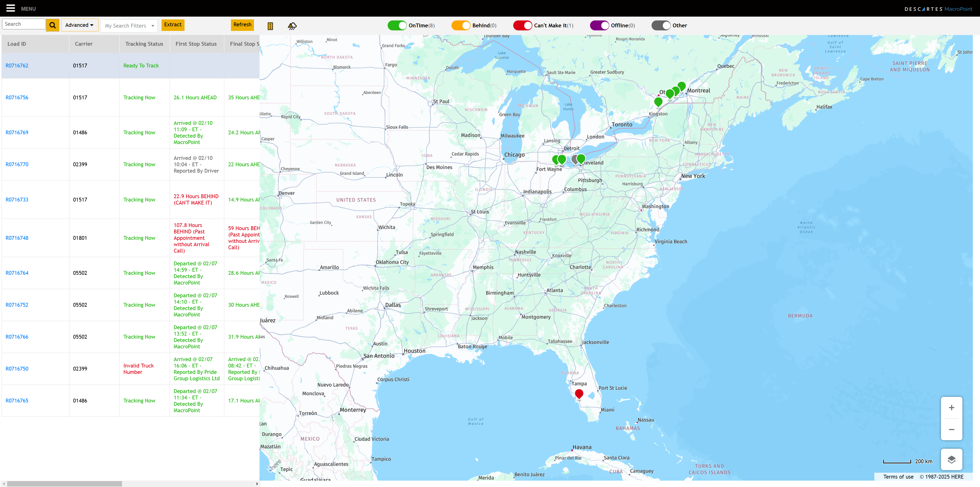Image resolution: width=980 pixels, height=487 pixels.
Task: Click the traffic light icon
Action: pyautogui.click(x=270, y=26)
